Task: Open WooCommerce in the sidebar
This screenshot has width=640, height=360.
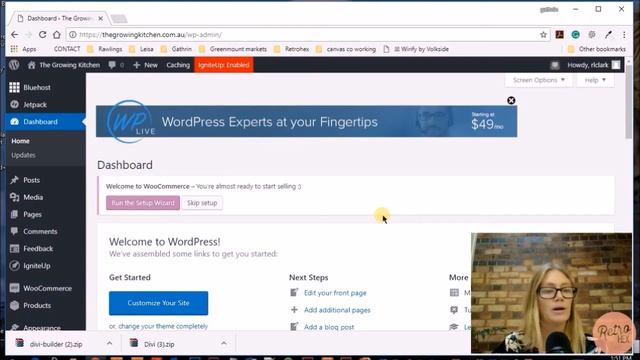Action: (x=46, y=288)
